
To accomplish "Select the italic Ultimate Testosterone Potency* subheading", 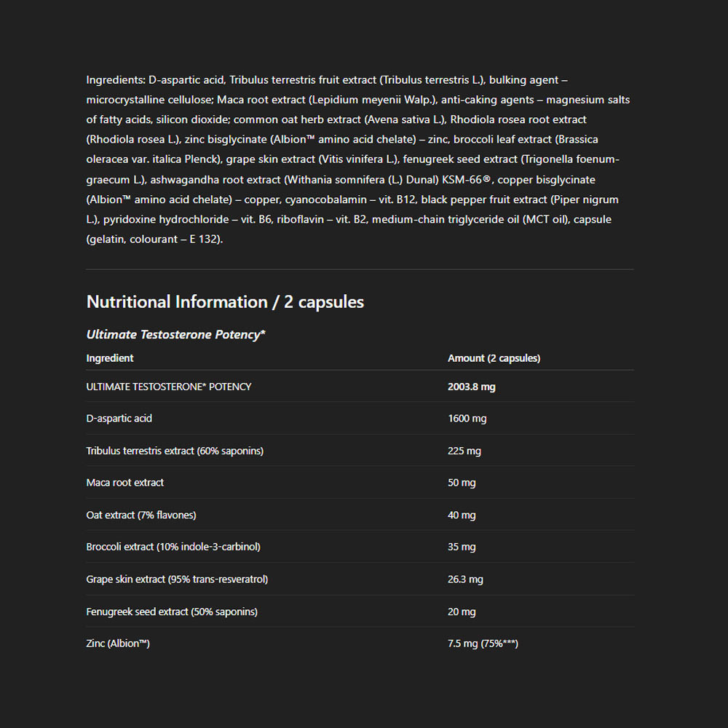I will point(175,335).
